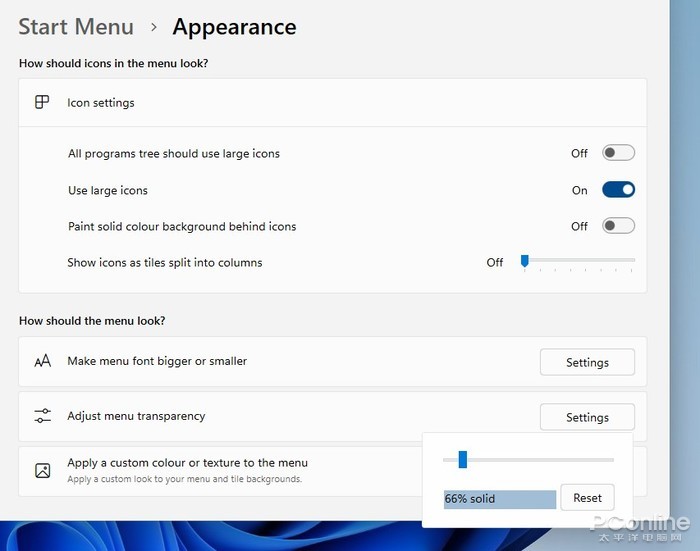The image size is (700, 551).
Task: Click the AA font size icon
Action: coord(42,362)
